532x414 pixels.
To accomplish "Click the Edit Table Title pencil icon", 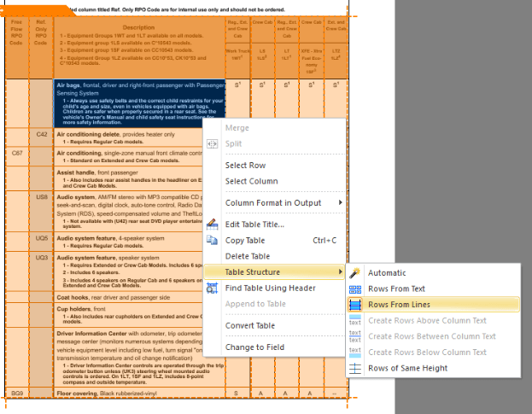I will tap(213, 224).
